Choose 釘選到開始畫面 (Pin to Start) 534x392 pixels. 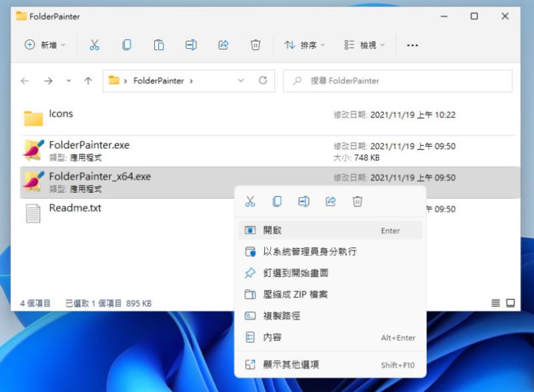coord(330,273)
